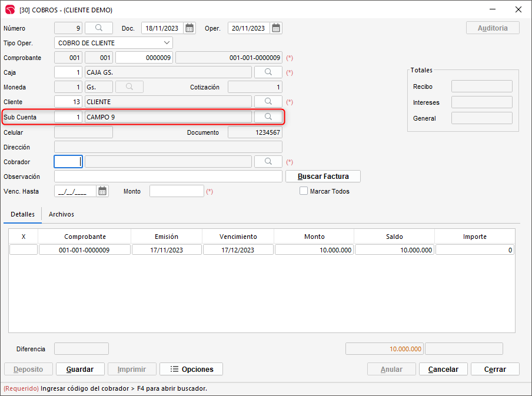
Task: Click the Cerrar button
Action: pos(495,369)
